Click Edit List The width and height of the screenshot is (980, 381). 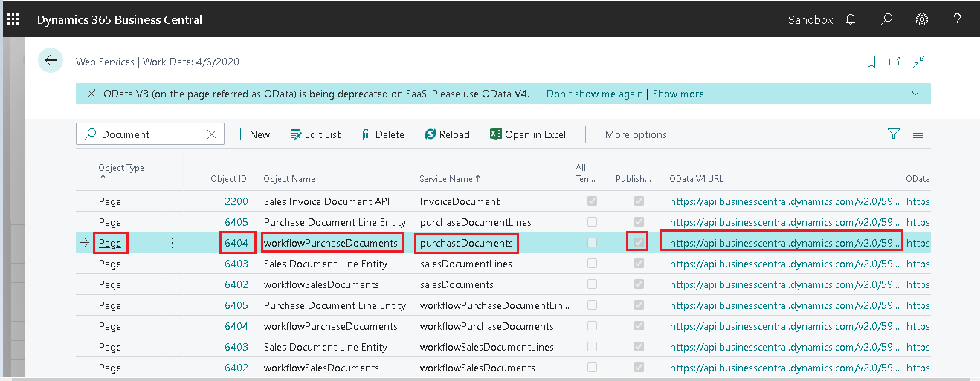[x=315, y=134]
